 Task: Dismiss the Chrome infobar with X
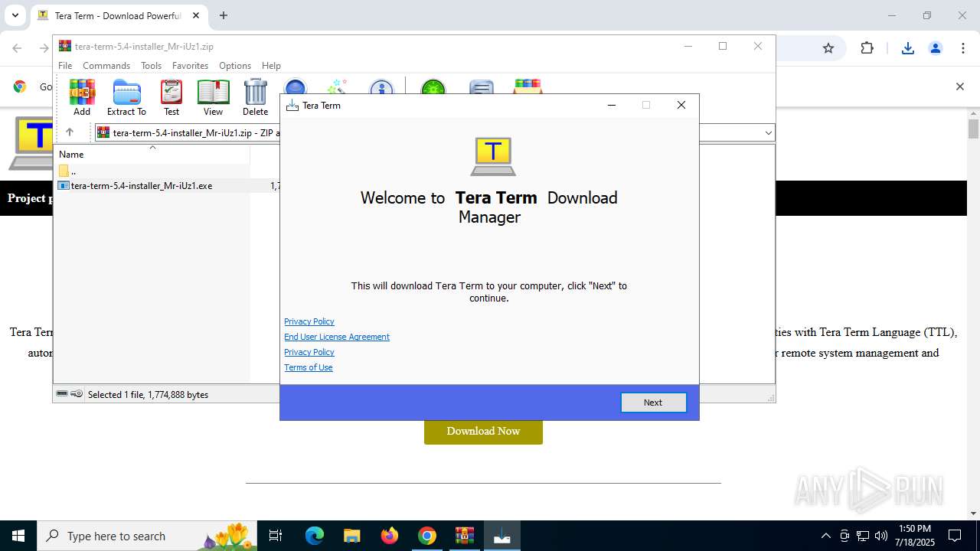point(959,86)
